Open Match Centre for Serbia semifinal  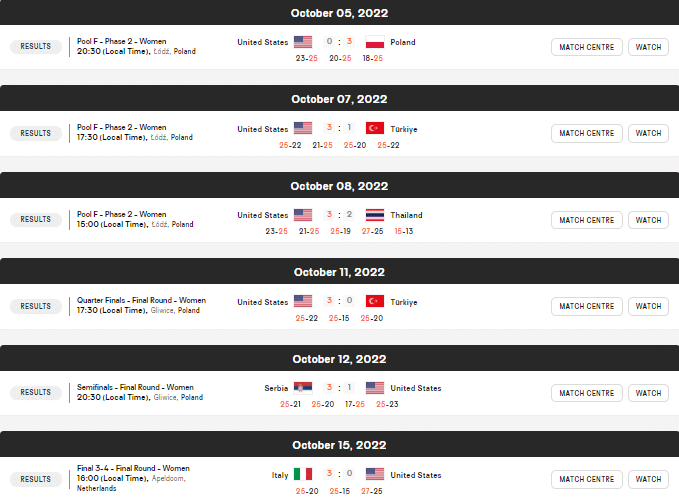point(587,393)
